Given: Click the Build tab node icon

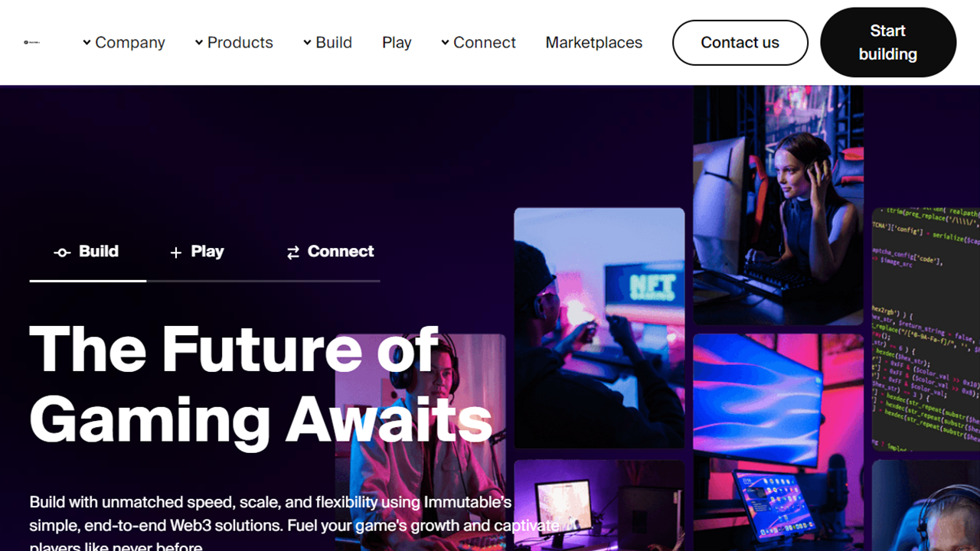Looking at the screenshot, I should (62, 253).
